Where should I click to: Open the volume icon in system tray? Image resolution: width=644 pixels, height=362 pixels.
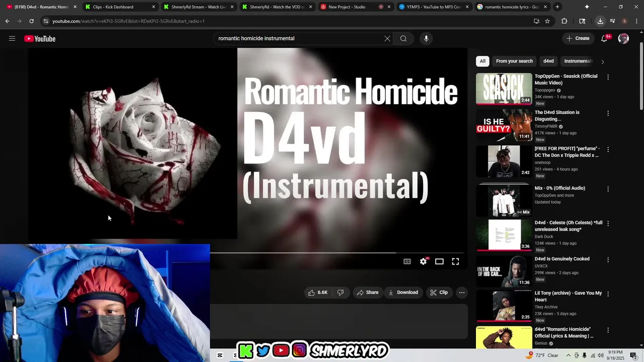click(x=600, y=355)
